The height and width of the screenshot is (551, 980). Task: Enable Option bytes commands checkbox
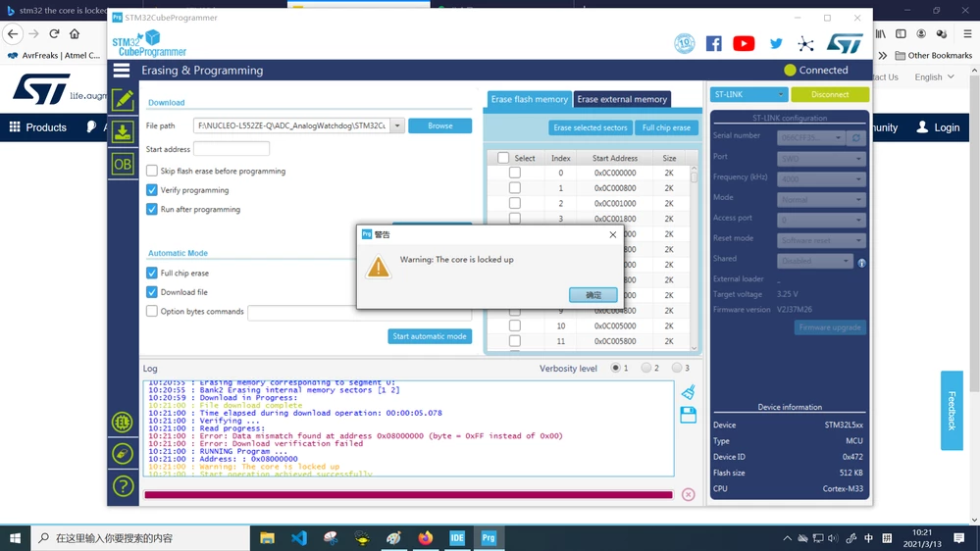pyautogui.click(x=152, y=311)
